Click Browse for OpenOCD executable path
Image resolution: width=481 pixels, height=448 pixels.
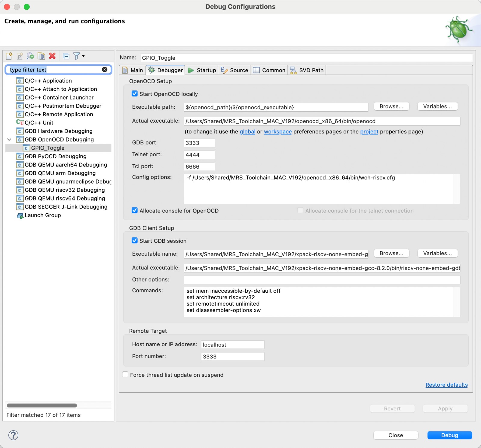pyautogui.click(x=391, y=106)
